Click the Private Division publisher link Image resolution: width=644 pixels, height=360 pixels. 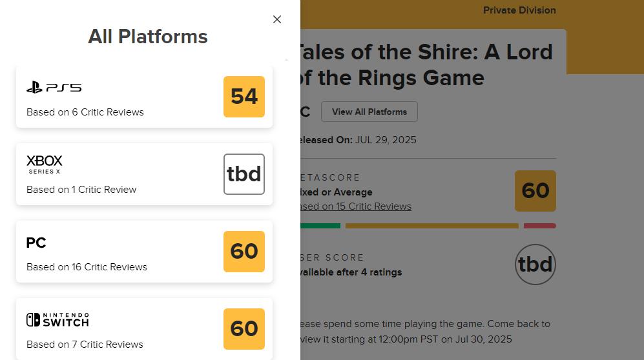point(519,10)
